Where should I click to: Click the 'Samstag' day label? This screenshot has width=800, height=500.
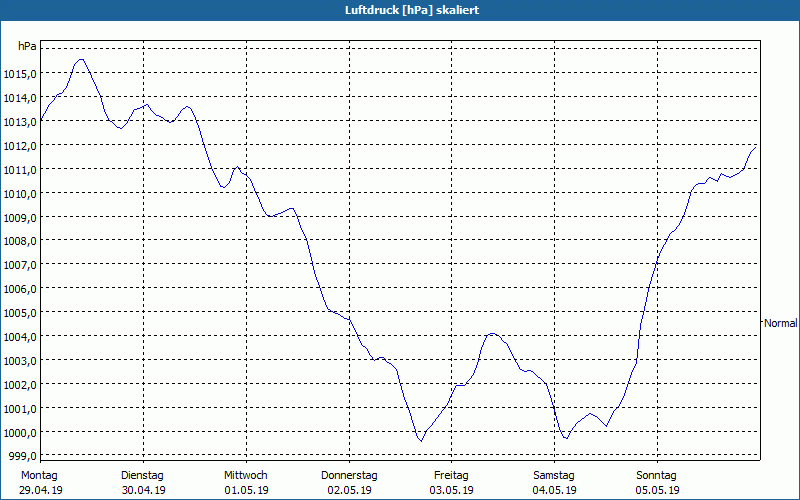point(554,476)
